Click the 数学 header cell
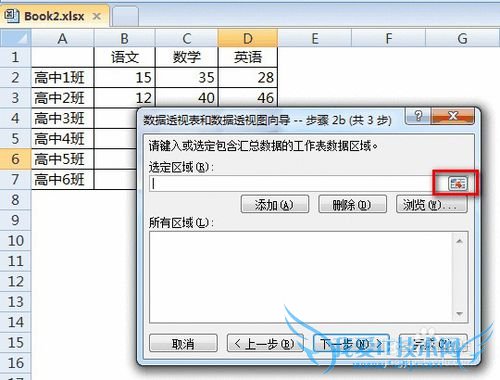Image resolution: width=500 pixels, height=380 pixels. pos(187,57)
